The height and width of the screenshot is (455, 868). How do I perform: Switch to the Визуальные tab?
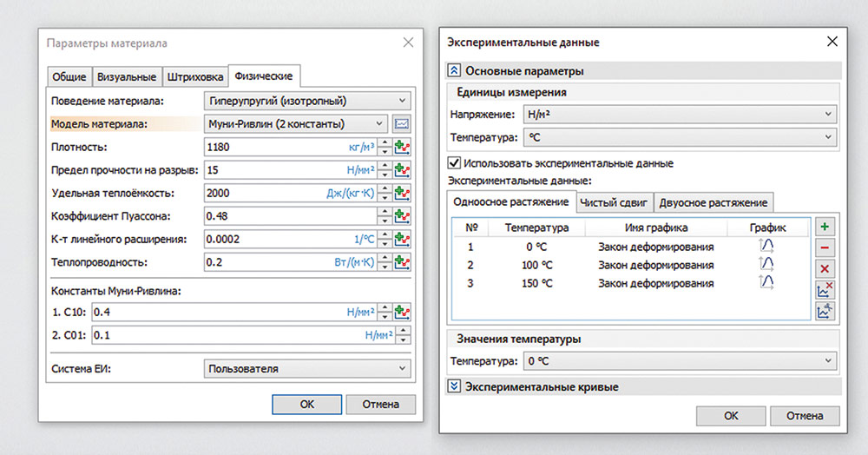(x=127, y=76)
